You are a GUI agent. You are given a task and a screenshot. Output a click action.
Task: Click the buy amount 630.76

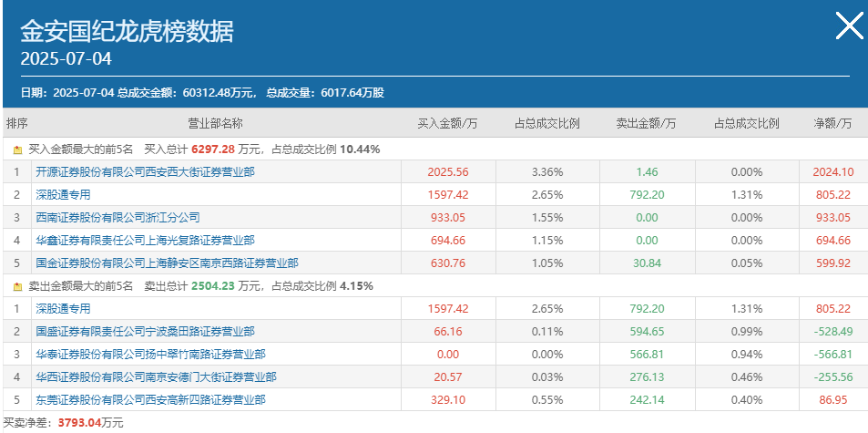[x=448, y=263]
